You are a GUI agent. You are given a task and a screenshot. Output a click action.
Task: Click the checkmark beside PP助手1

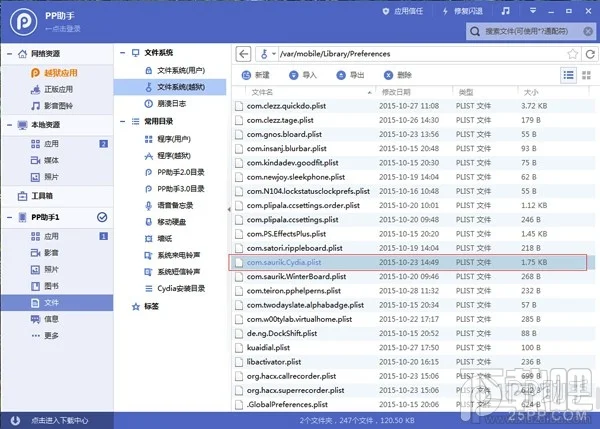point(102,217)
